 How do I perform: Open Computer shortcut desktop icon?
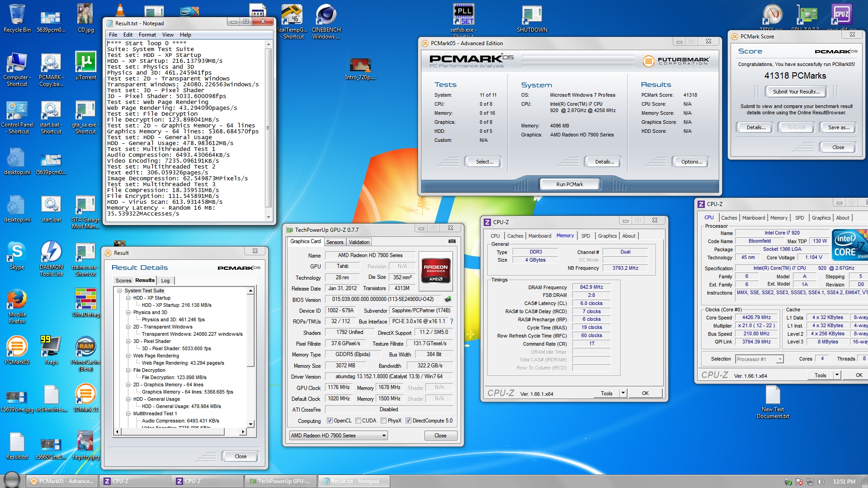click(17, 70)
